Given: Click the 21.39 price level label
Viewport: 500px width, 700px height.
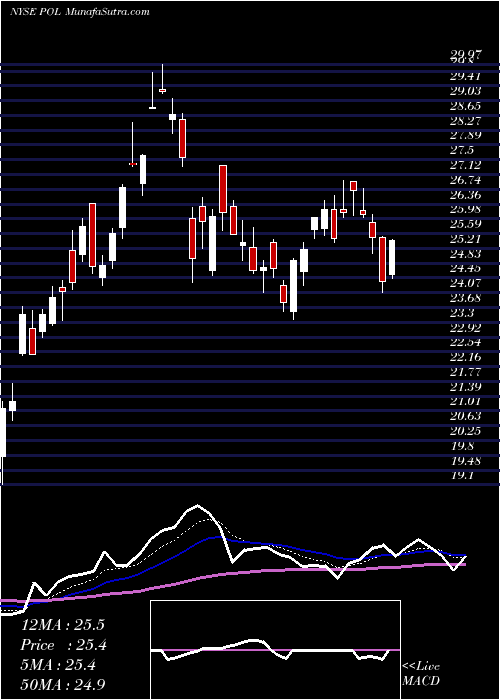Looking at the screenshot, I should [465, 386].
